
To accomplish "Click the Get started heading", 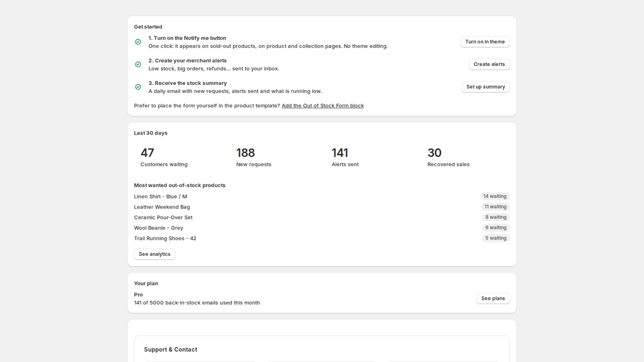I will [x=148, y=27].
